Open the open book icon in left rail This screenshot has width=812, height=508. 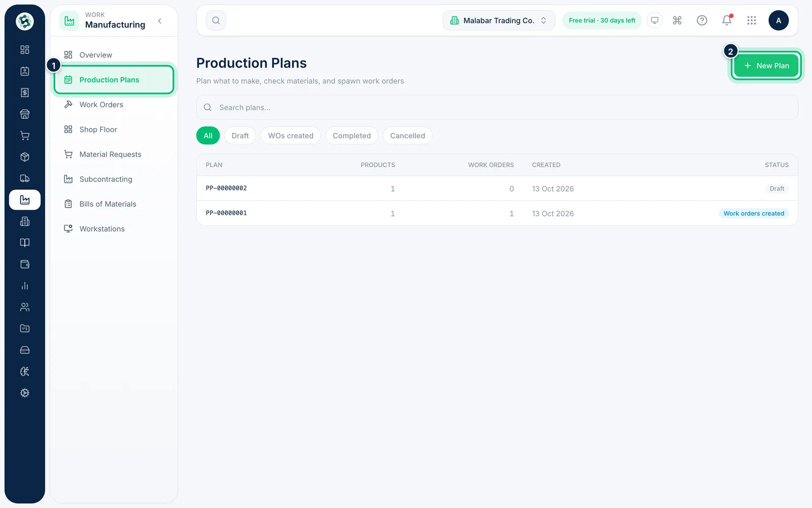click(24, 243)
